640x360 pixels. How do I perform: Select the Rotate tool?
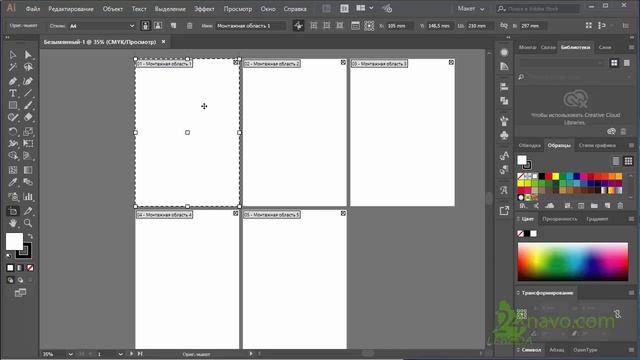pos(13,131)
